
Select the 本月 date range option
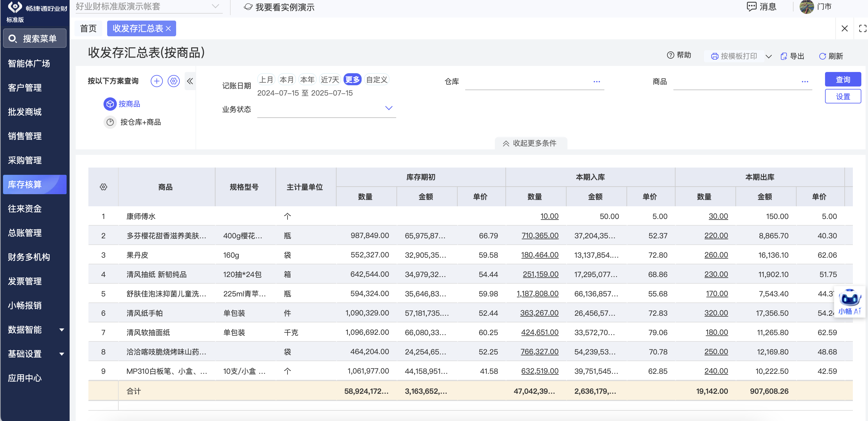286,80
